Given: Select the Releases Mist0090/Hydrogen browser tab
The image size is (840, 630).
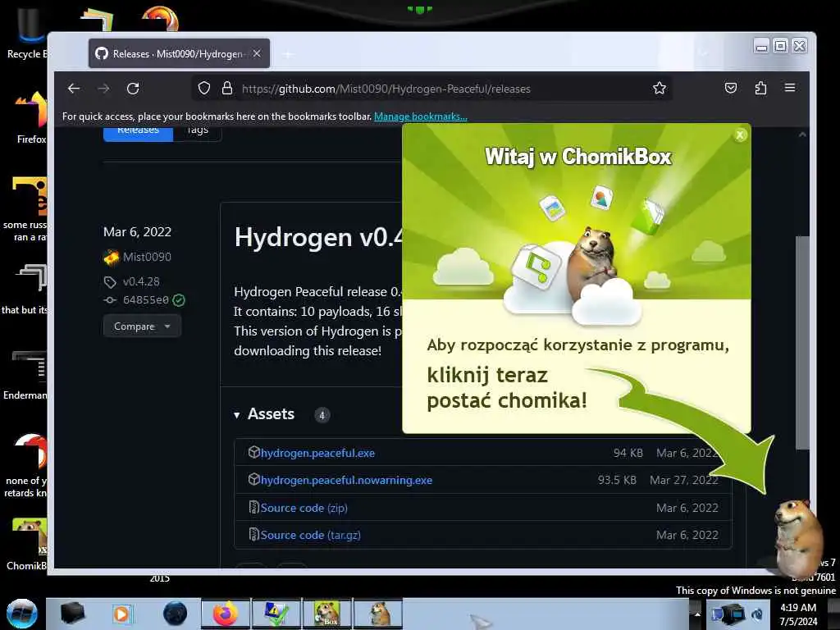Looking at the screenshot, I should click(x=179, y=53).
